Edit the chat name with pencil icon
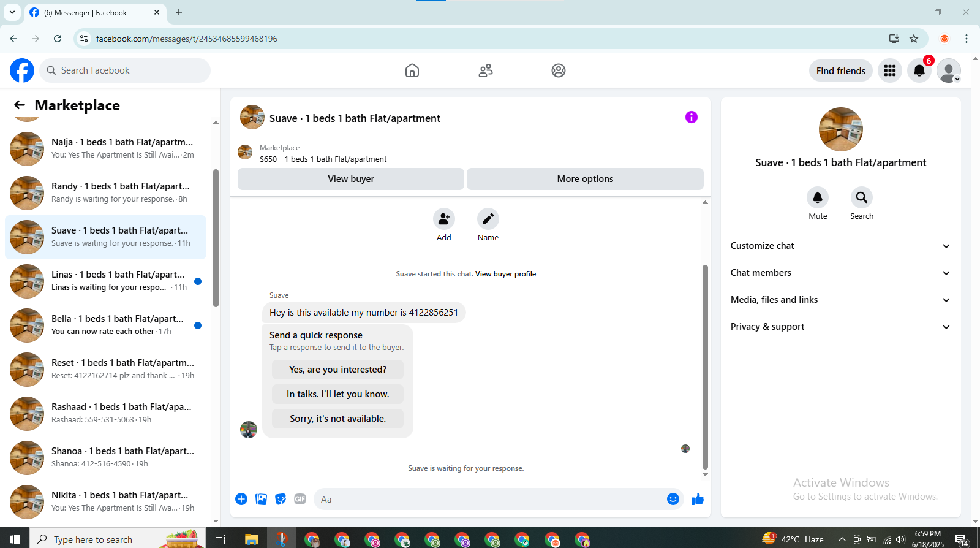This screenshot has height=548, width=980. (x=488, y=219)
